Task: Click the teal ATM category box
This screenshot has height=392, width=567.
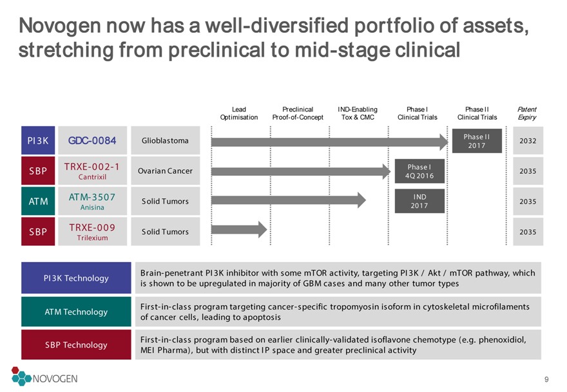Action: click(x=38, y=201)
